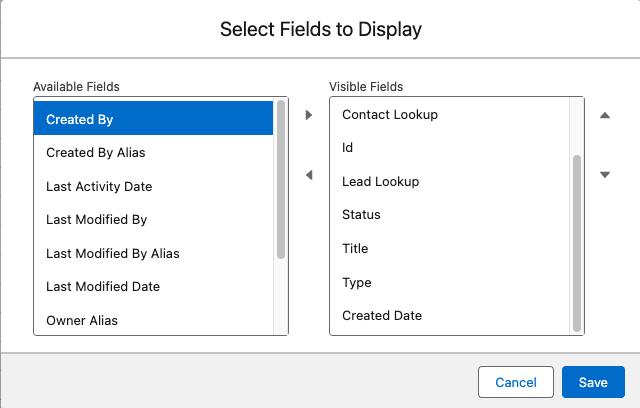640x408 pixels.
Task: Click the Cancel button
Action: coord(516,382)
